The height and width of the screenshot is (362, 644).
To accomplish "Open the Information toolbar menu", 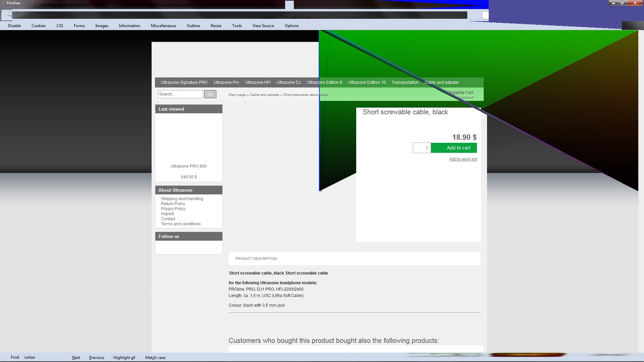I will pyautogui.click(x=129, y=26).
